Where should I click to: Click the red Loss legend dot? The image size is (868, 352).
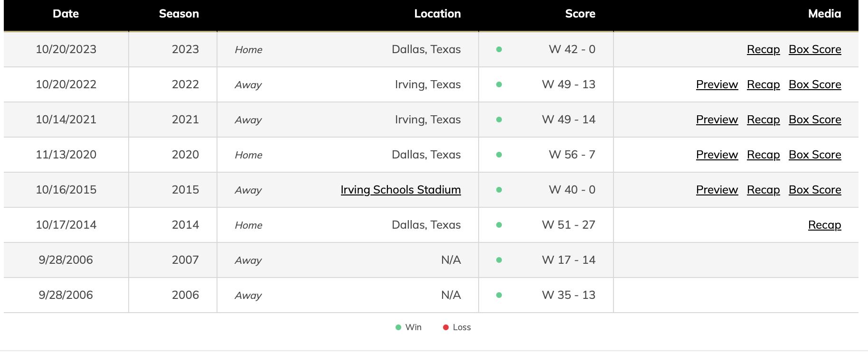[x=445, y=327]
